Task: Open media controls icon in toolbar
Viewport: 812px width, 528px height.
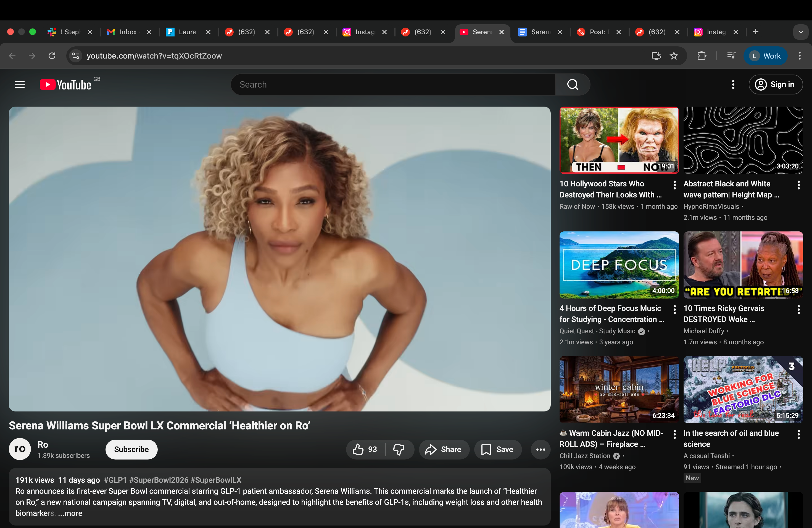Action: 731,56
